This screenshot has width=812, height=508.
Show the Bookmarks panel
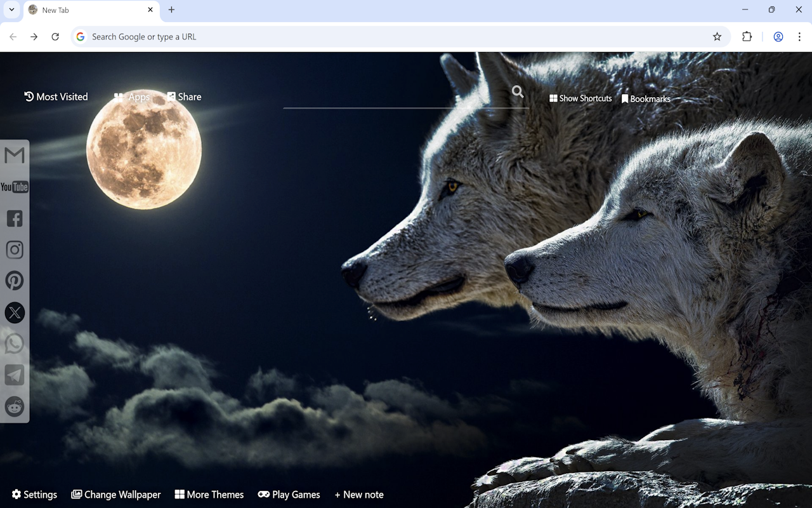[646, 98]
